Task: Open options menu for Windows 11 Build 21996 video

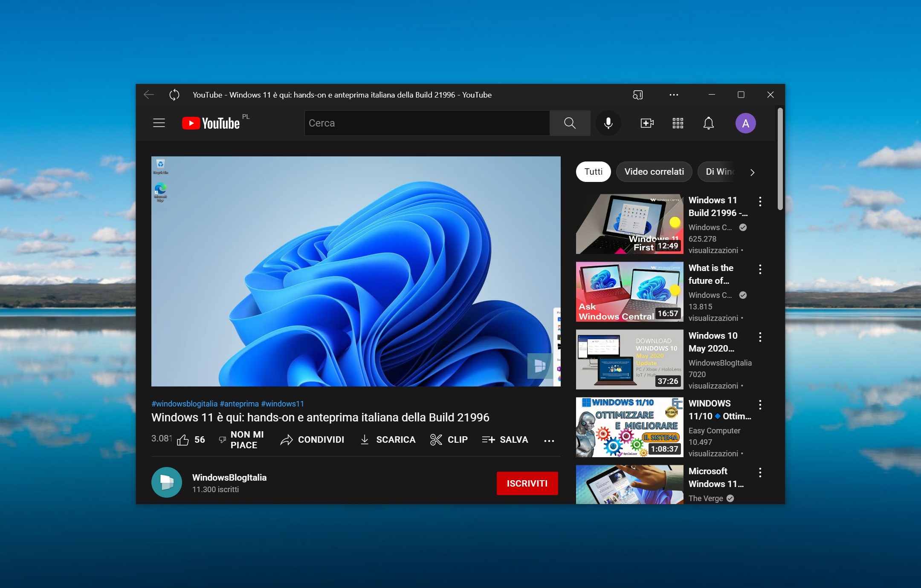Action: click(x=760, y=201)
